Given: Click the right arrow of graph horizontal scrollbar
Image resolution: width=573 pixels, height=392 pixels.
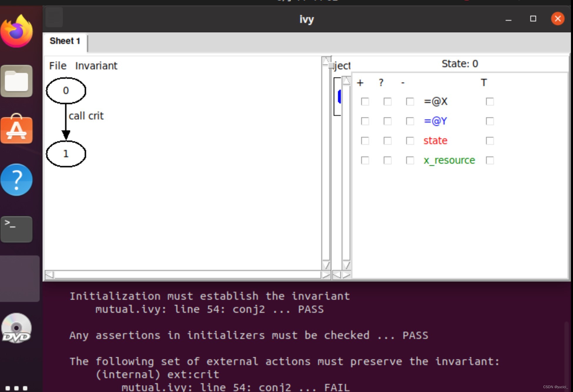Looking at the screenshot, I should click(326, 275).
